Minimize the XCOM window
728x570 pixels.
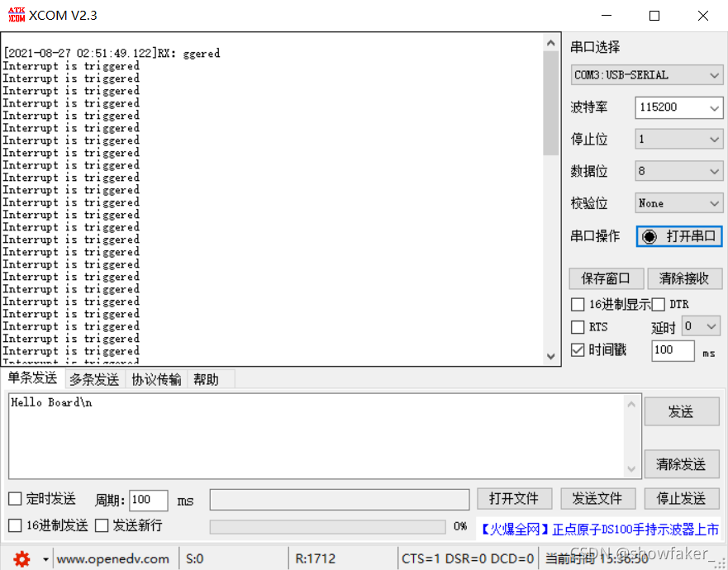point(607,16)
